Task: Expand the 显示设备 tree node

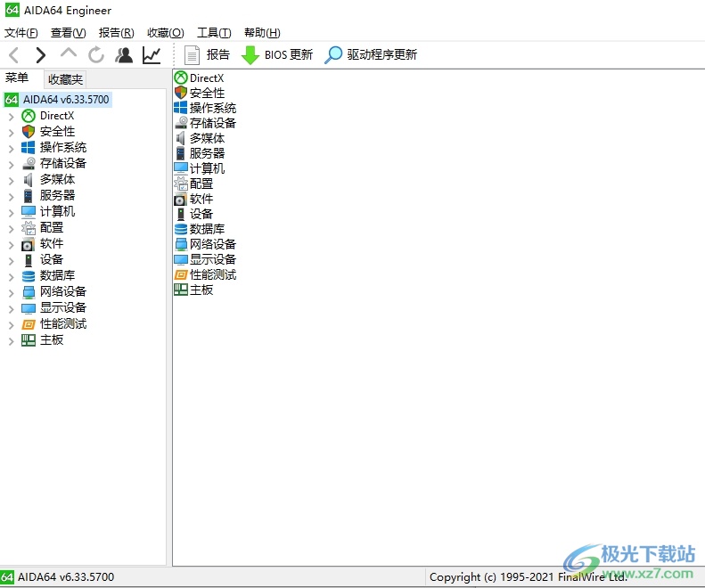Action: pos(12,309)
